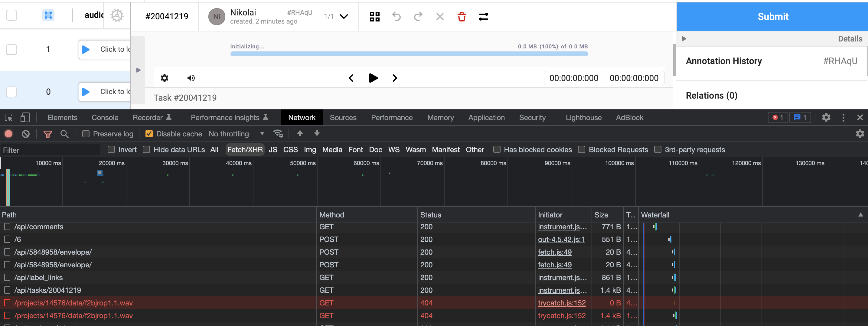The height and width of the screenshot is (326, 868).
Task: Enable Preserve log checkbox
Action: pyautogui.click(x=86, y=134)
